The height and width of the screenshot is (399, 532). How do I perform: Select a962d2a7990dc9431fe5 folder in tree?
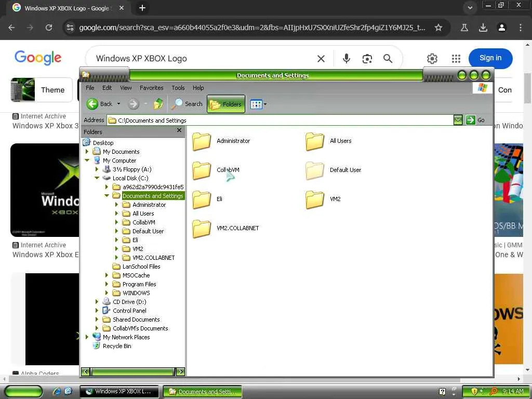(x=153, y=187)
